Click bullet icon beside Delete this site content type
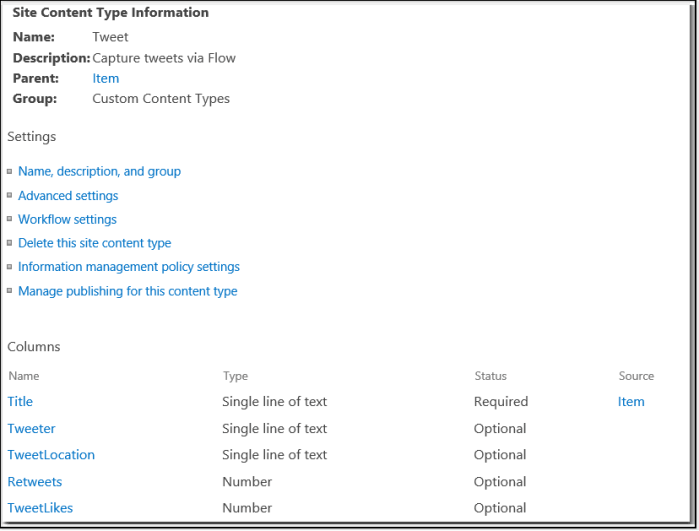Image resolution: width=699 pixels, height=531 pixels. 9,244
